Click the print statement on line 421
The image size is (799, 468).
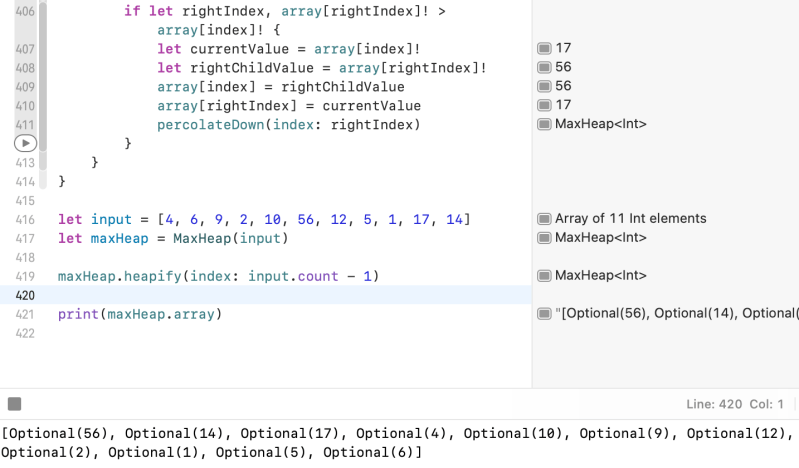(76, 315)
